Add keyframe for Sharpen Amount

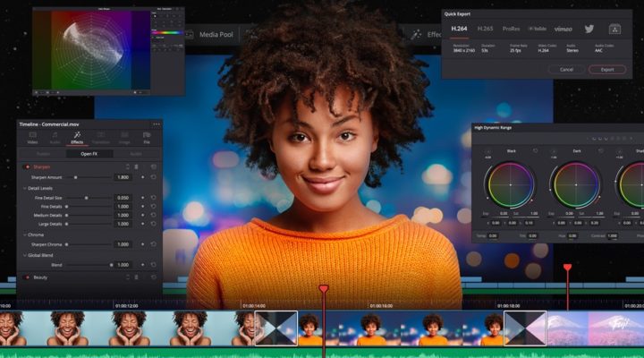[142, 177]
